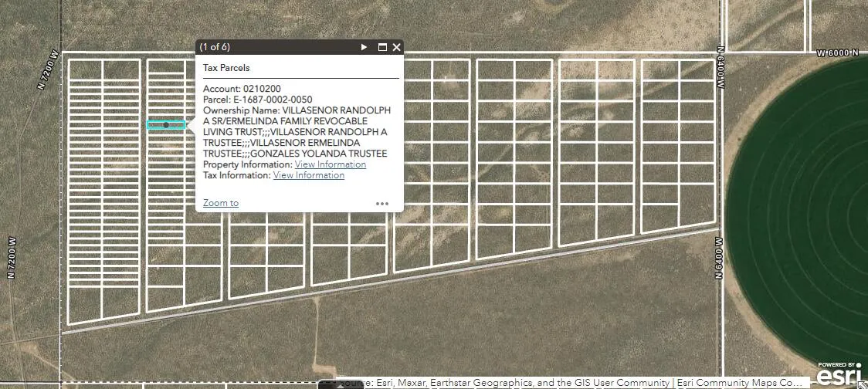Click the dark marker dot on selected parcel
The height and width of the screenshot is (389, 868).
(166, 125)
